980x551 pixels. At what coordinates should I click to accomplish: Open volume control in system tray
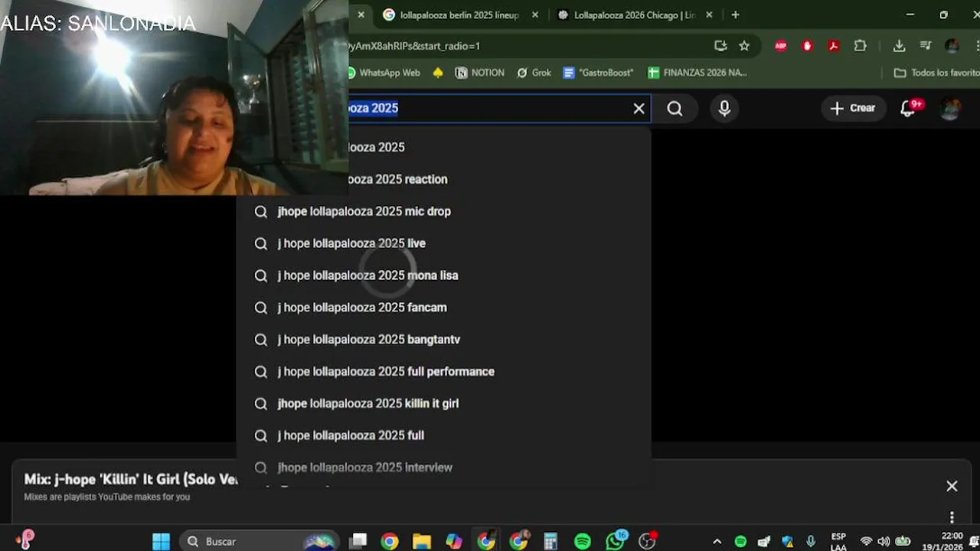pyautogui.click(x=884, y=541)
